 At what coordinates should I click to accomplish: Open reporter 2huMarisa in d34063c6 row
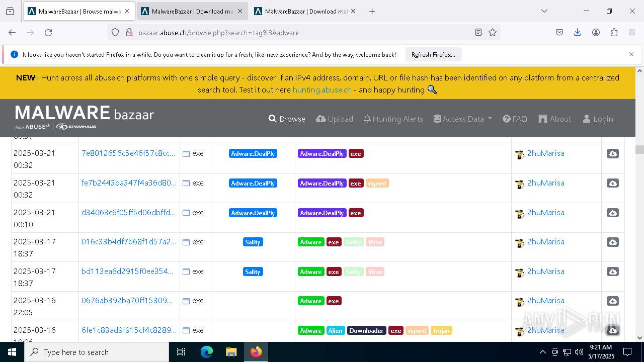[545, 213]
